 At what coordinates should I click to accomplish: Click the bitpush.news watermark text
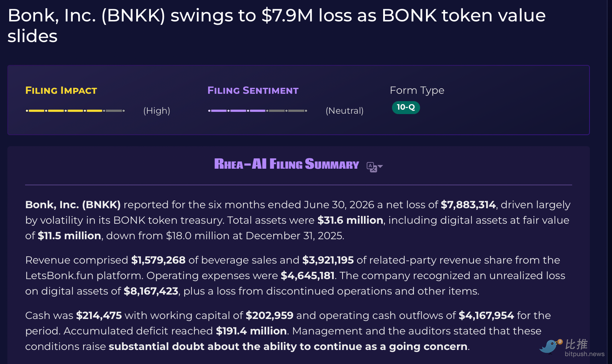coord(584,354)
